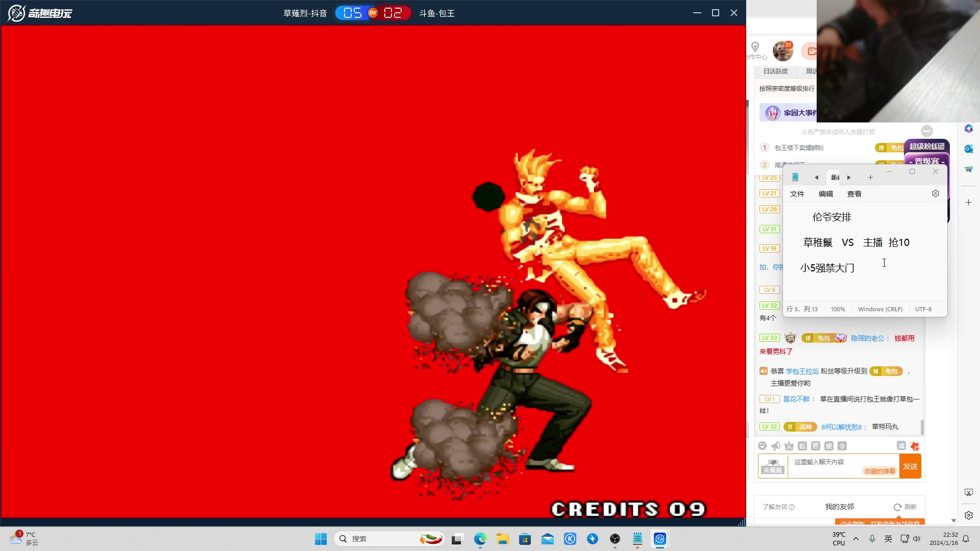980x551 pixels.
Task: Click the red splash effects icon in chat
Action: pyautogui.click(x=915, y=446)
